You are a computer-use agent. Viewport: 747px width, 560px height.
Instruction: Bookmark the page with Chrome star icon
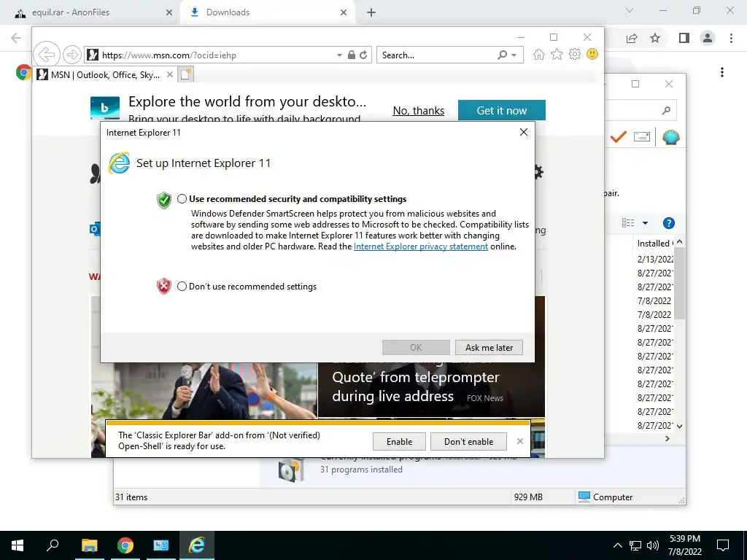point(655,38)
